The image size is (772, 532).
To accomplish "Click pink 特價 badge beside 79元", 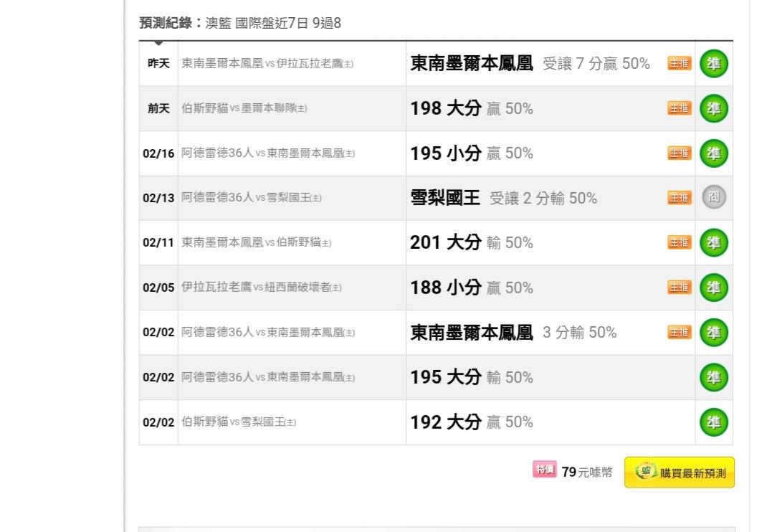I will coord(545,470).
